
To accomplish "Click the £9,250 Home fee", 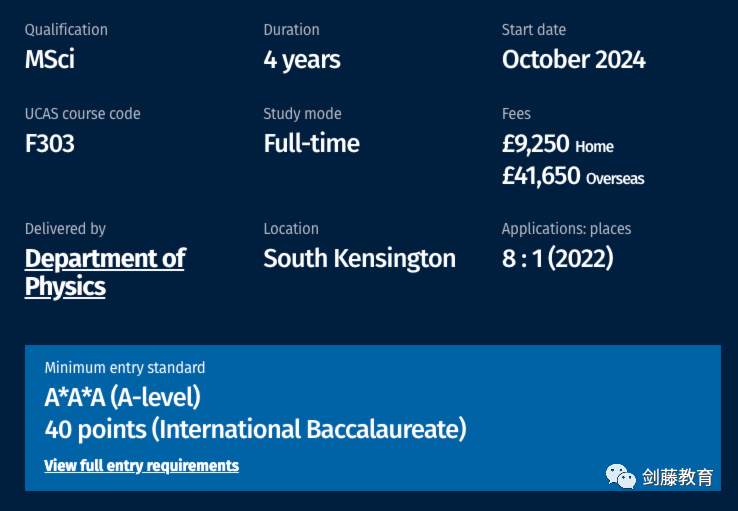I will pyautogui.click(x=557, y=145).
